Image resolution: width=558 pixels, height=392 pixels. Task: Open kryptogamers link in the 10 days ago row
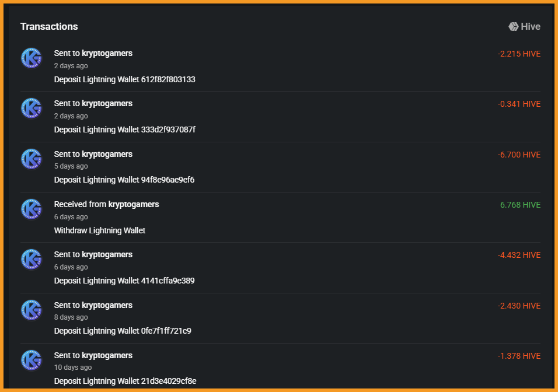coord(107,355)
